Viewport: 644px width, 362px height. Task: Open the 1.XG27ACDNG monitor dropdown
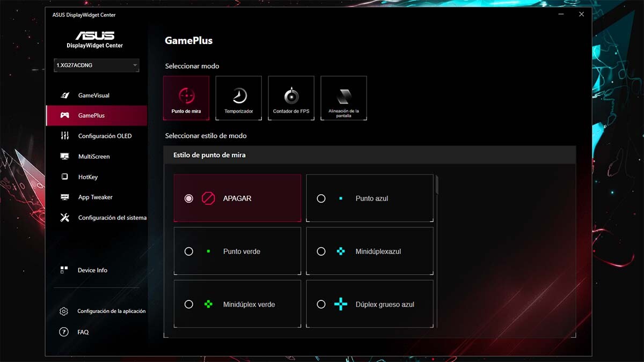97,65
